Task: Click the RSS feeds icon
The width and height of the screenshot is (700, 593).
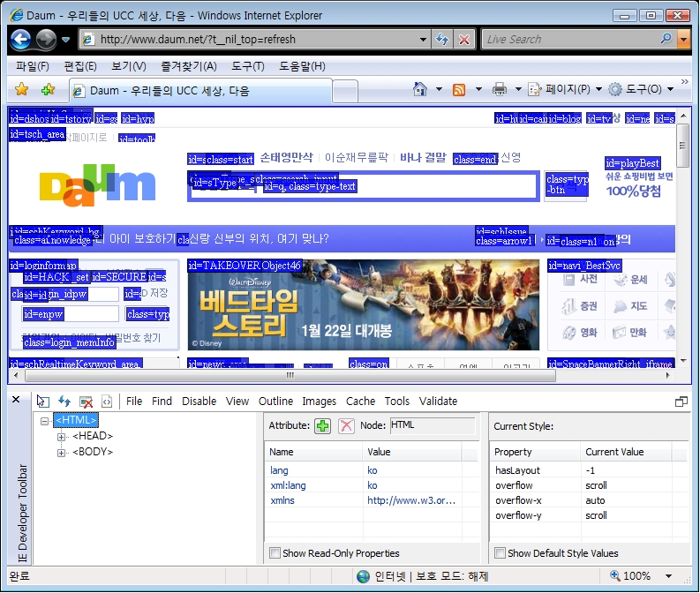Action: pyautogui.click(x=459, y=90)
